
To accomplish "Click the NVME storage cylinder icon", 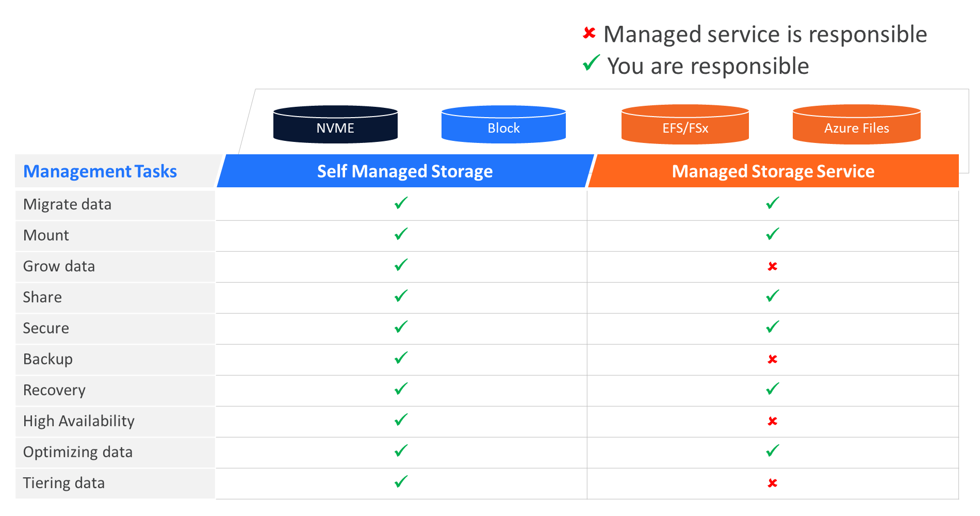I will pyautogui.click(x=335, y=125).
